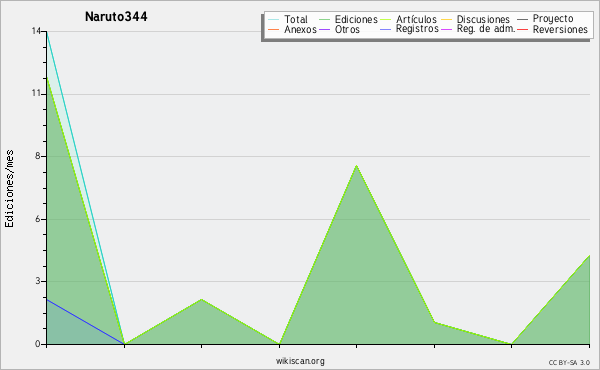Click the chart title Naruto344
Image resolution: width=600 pixels, height=370 pixels.
[x=116, y=17]
